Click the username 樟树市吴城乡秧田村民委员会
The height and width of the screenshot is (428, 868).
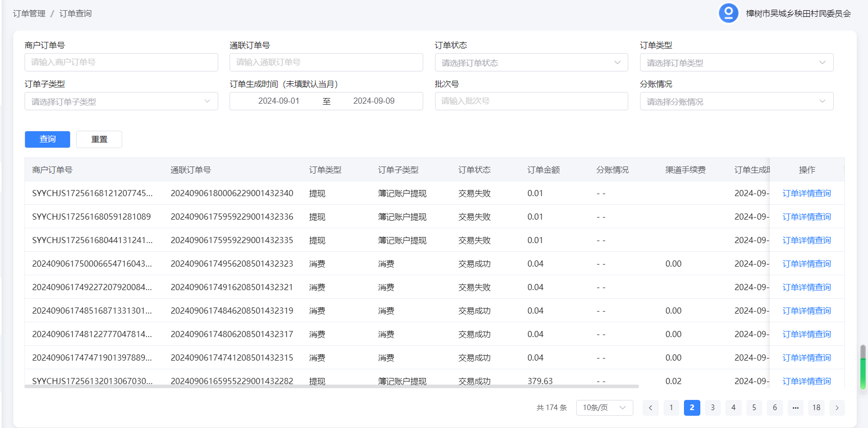(x=798, y=14)
